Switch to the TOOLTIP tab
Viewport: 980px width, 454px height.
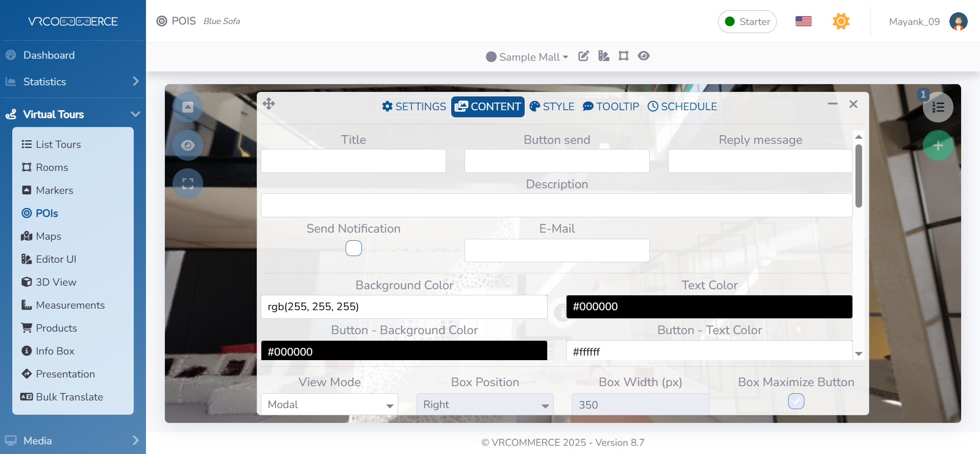tap(611, 107)
